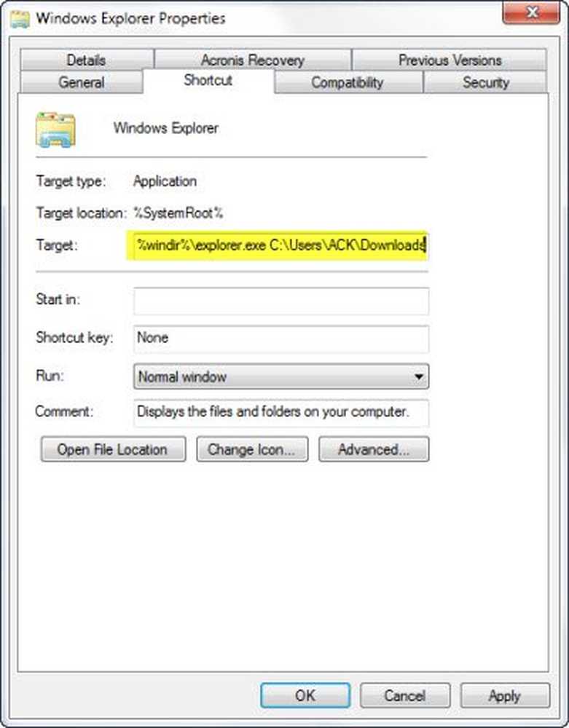This screenshot has width=569, height=728.
Task: Click inside the highlighted Target field
Action: tap(278, 245)
